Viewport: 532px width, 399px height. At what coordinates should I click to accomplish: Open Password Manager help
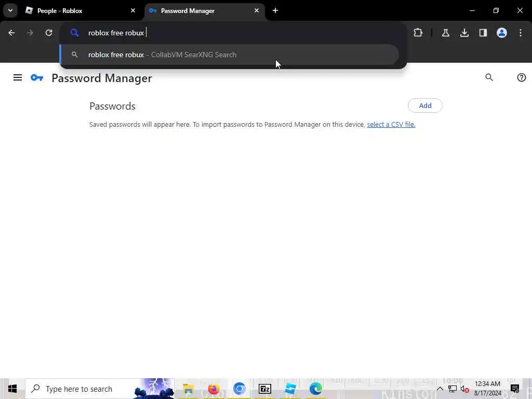(521, 77)
